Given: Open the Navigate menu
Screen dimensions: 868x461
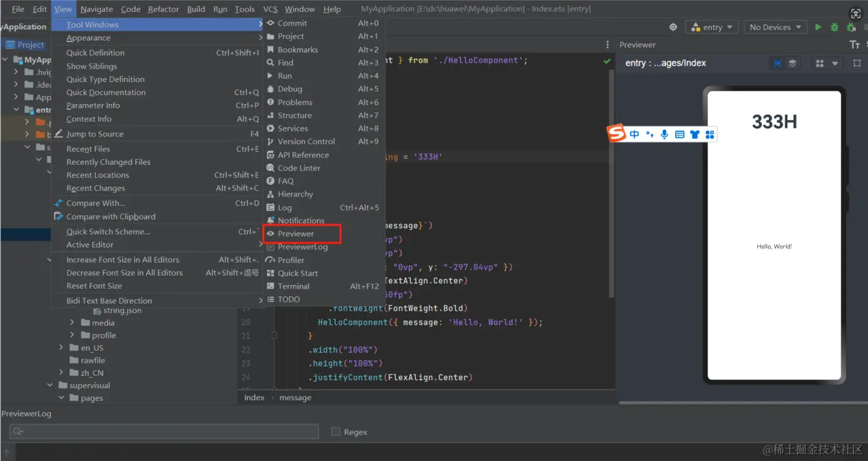Looking at the screenshot, I should (x=96, y=9).
